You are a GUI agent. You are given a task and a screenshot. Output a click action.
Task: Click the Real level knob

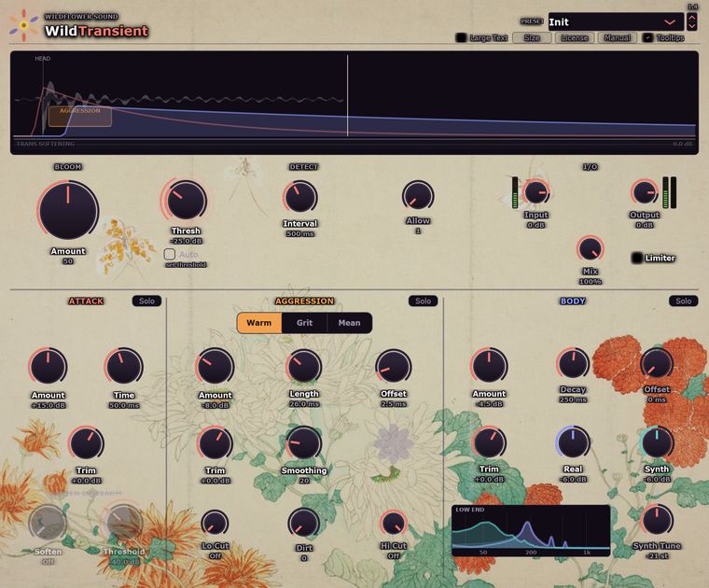573,441
